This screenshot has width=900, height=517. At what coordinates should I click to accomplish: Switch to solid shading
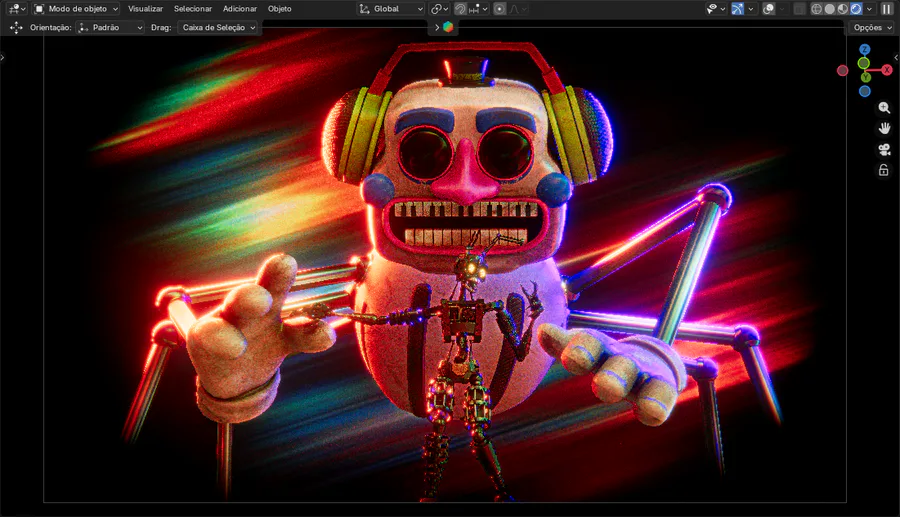pos(829,9)
